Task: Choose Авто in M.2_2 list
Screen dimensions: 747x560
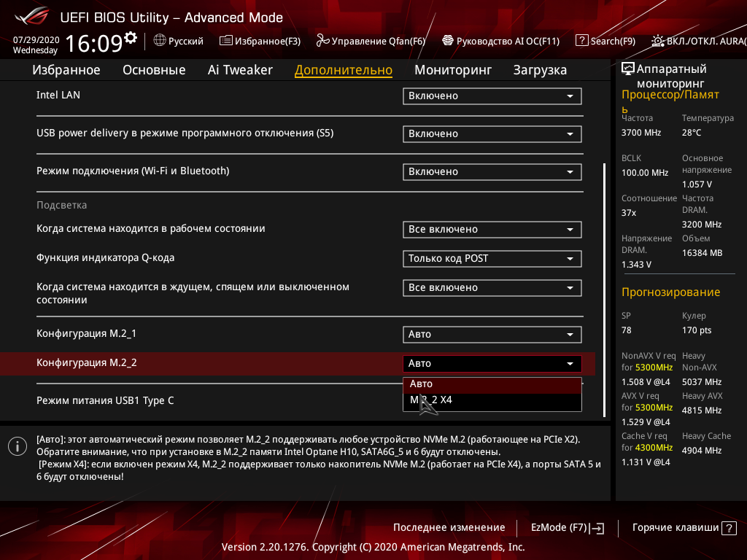Action: click(x=492, y=384)
